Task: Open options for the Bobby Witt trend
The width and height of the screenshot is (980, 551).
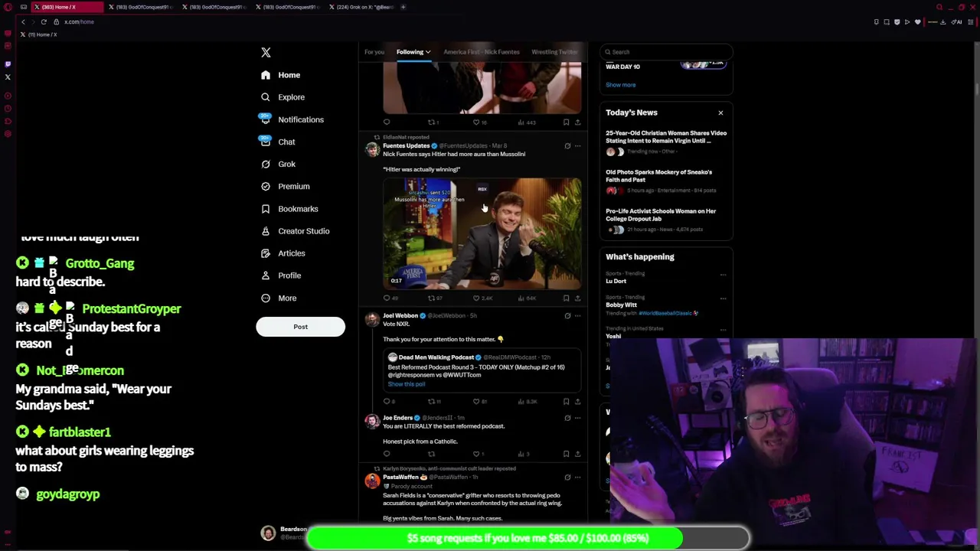Action: click(x=723, y=298)
